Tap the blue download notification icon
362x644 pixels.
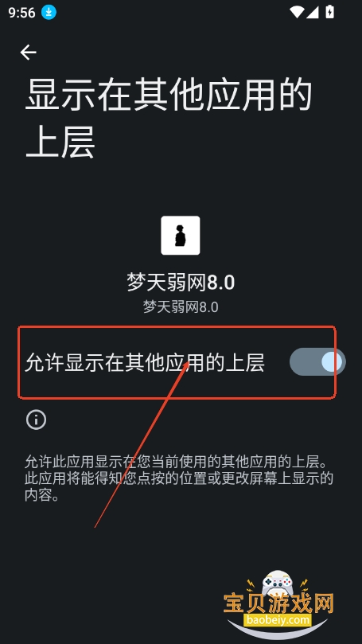[x=49, y=12]
